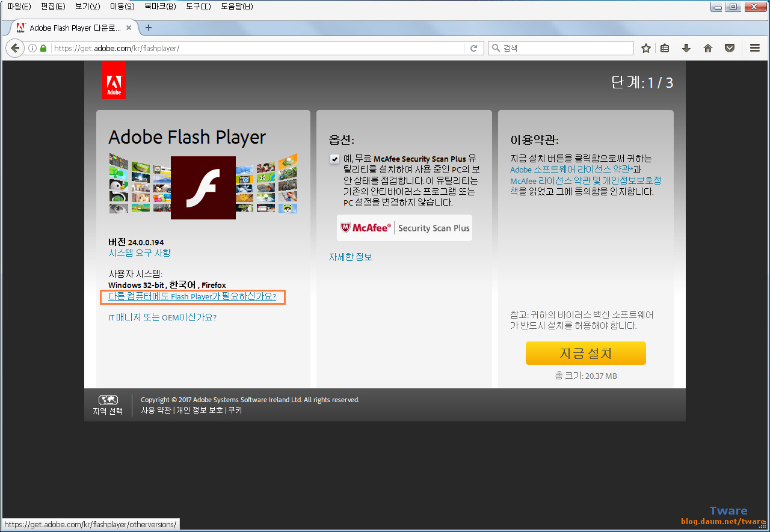The width and height of the screenshot is (770, 532).
Task: Click the region selection globe icon
Action: pyautogui.click(x=108, y=400)
